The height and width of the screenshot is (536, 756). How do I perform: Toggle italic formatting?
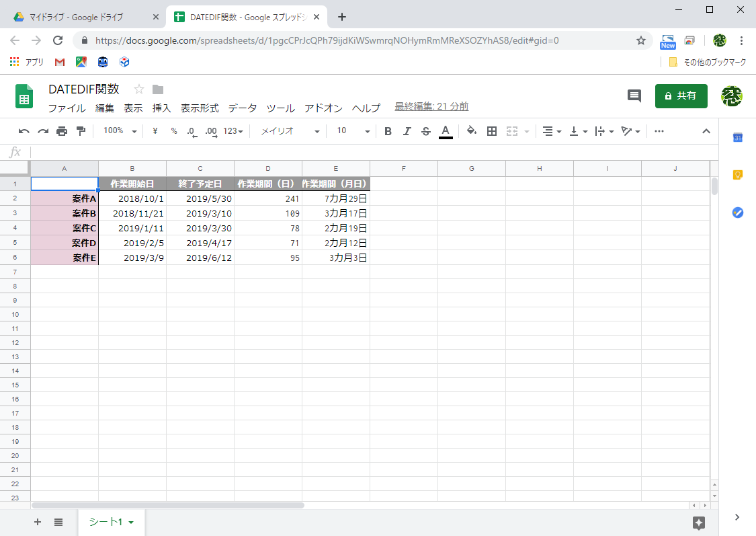point(407,130)
